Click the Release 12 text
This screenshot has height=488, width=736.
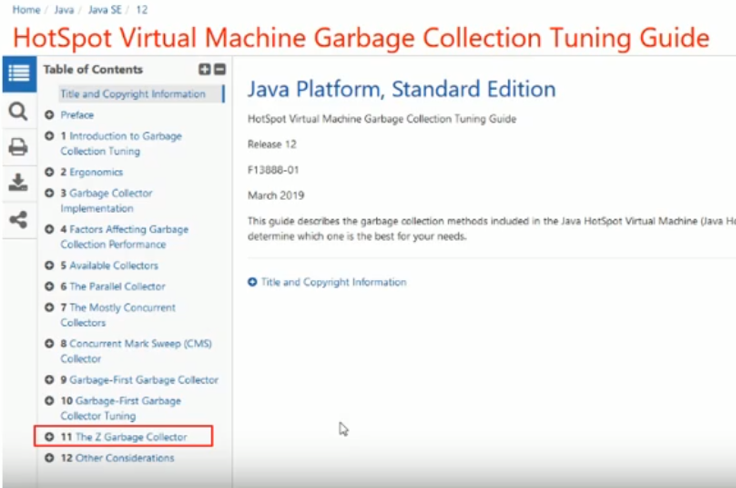tap(272, 145)
